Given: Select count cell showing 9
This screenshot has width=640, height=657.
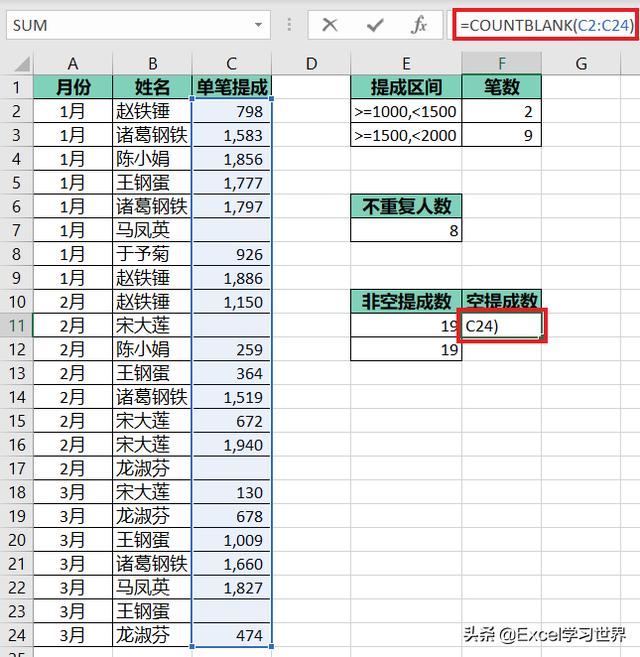Looking at the screenshot, I should point(502,135).
